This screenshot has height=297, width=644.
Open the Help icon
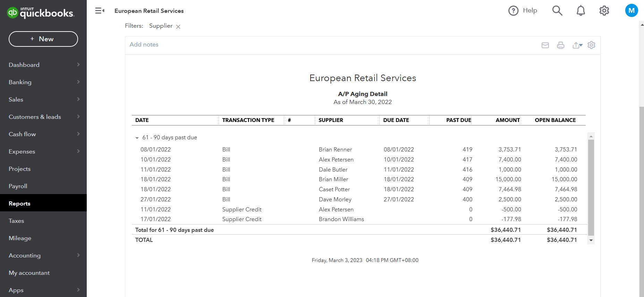pyautogui.click(x=513, y=11)
